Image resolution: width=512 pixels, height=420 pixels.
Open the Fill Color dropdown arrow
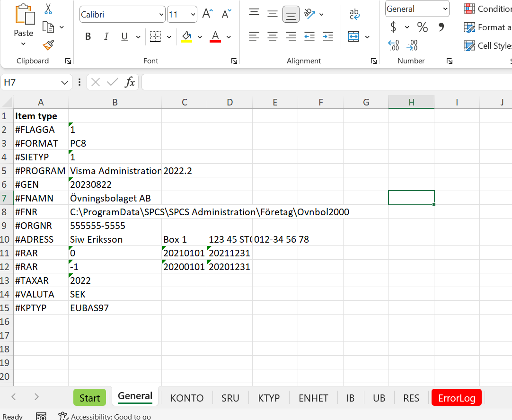click(x=199, y=36)
